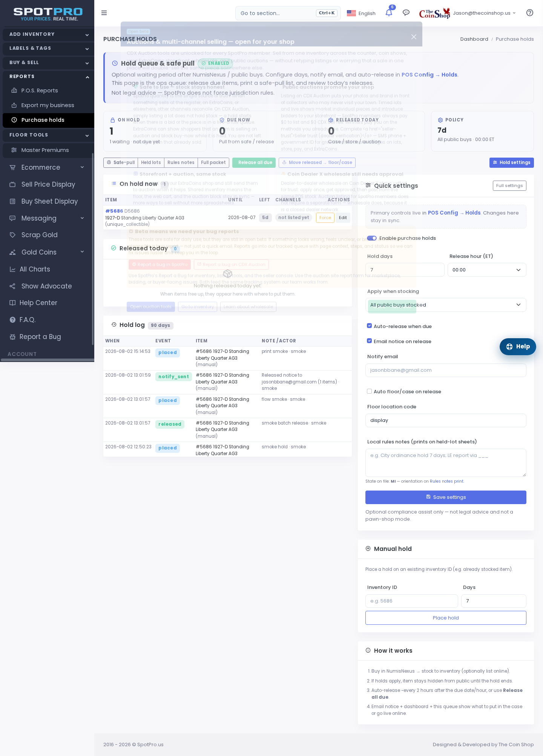Click the Help Center book icon
Screen dimensions: 543x756
[x=12, y=303]
